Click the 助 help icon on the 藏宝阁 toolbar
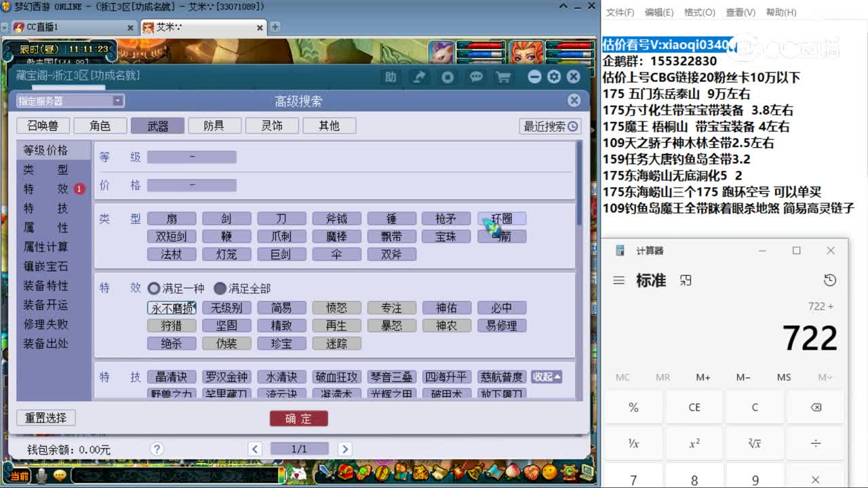Viewport: 868px width, 488px height. (391, 77)
